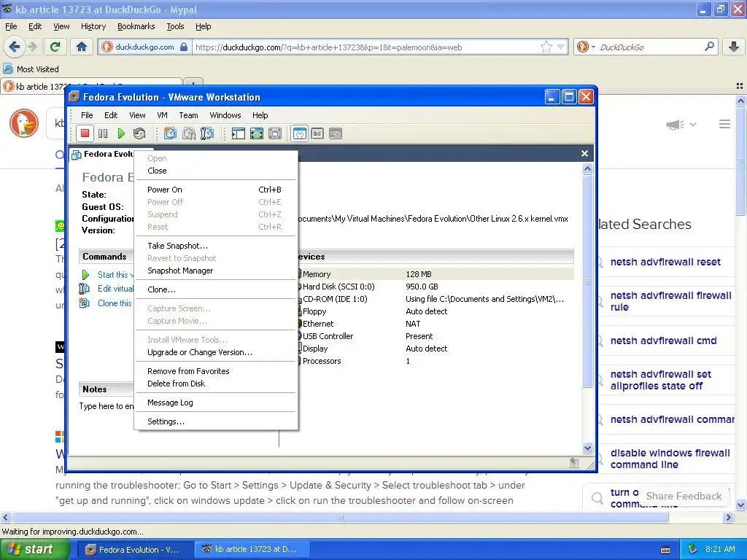
Task: Click the Revert to Snapshot toolbar icon
Action: (189, 134)
